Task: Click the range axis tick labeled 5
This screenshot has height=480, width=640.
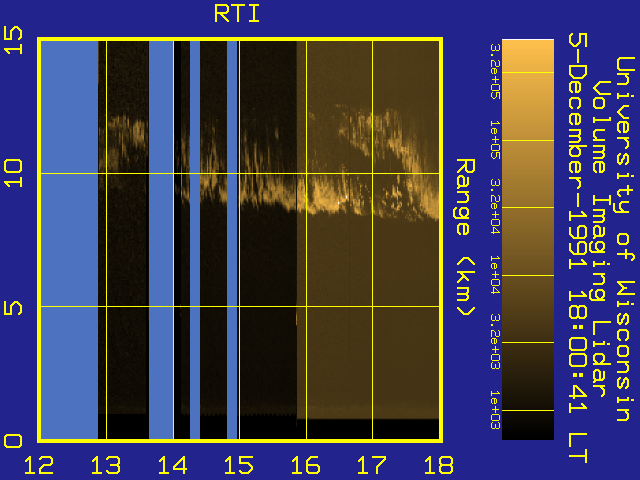Action: 13,308
